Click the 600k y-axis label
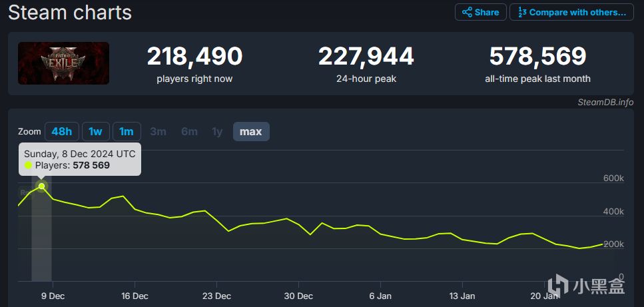Screen dimensions: 644x307 pos(613,178)
